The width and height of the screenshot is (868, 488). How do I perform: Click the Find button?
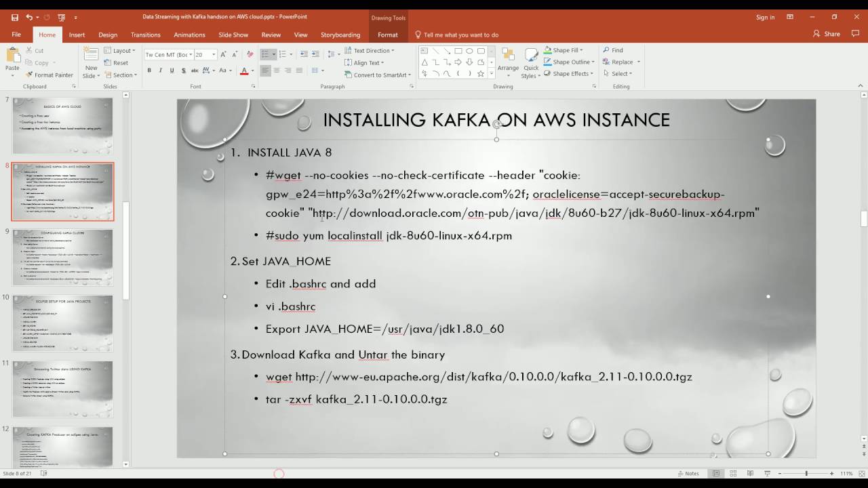(612, 50)
